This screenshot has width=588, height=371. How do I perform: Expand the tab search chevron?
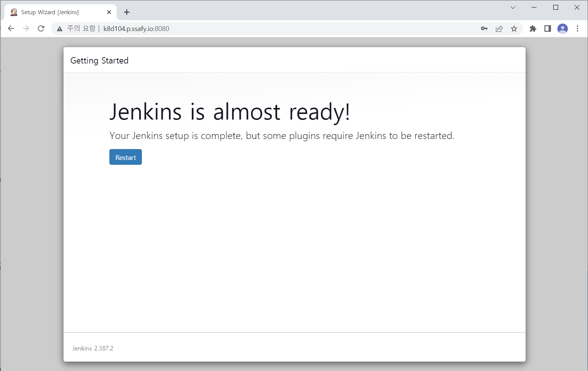(x=513, y=7)
